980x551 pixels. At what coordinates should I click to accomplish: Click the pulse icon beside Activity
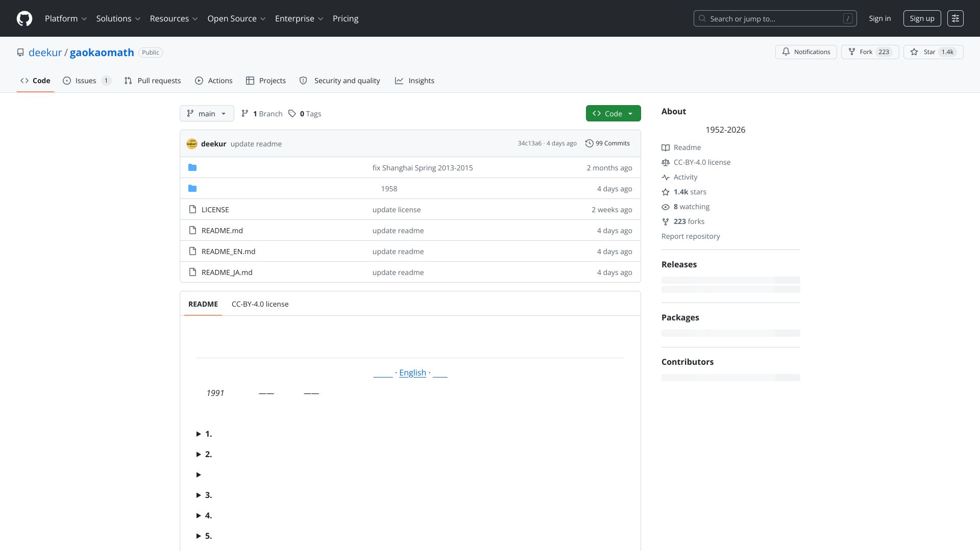click(x=666, y=177)
